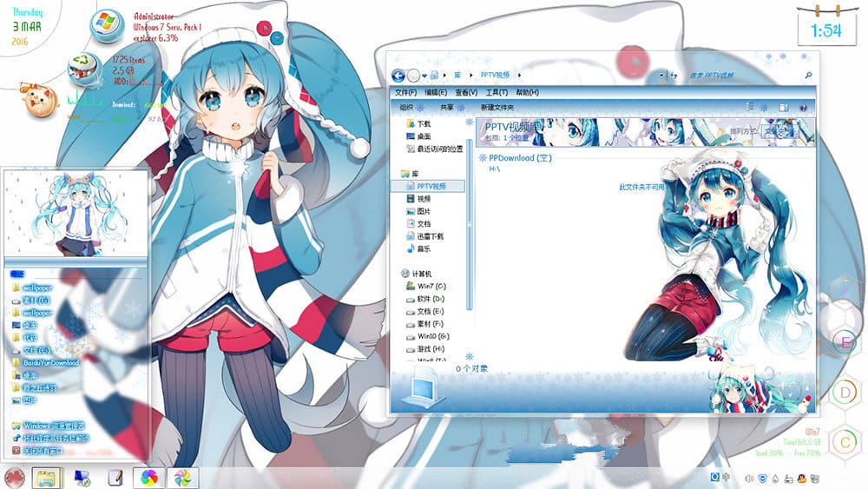Click the Windows logo orb desktop gadget
Screen dimensions: 868x489
point(106,25)
